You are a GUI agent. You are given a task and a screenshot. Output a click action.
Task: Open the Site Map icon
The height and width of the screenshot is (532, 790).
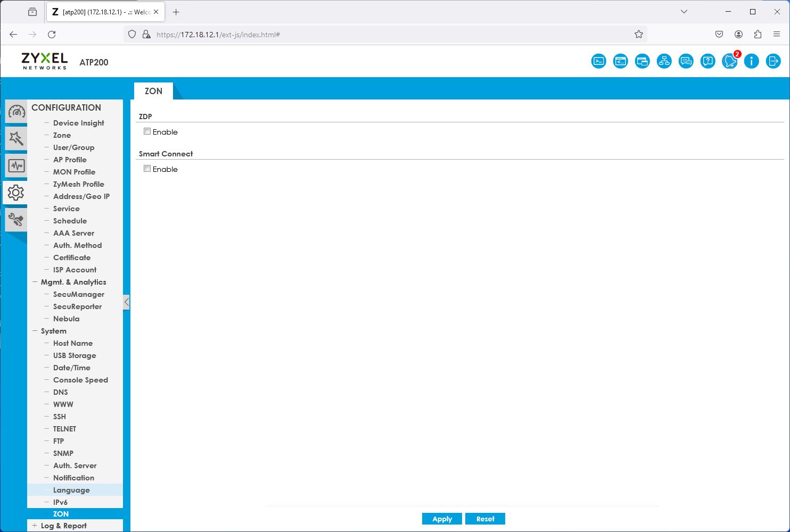(x=664, y=61)
